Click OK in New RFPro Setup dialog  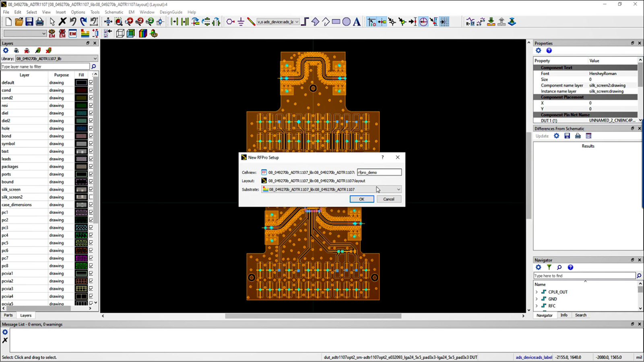[361, 199]
